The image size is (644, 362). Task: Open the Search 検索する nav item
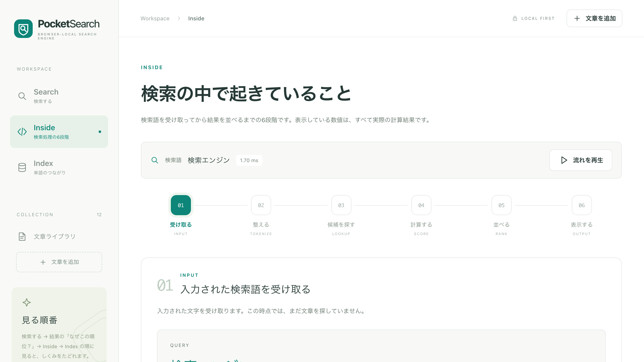coord(59,96)
